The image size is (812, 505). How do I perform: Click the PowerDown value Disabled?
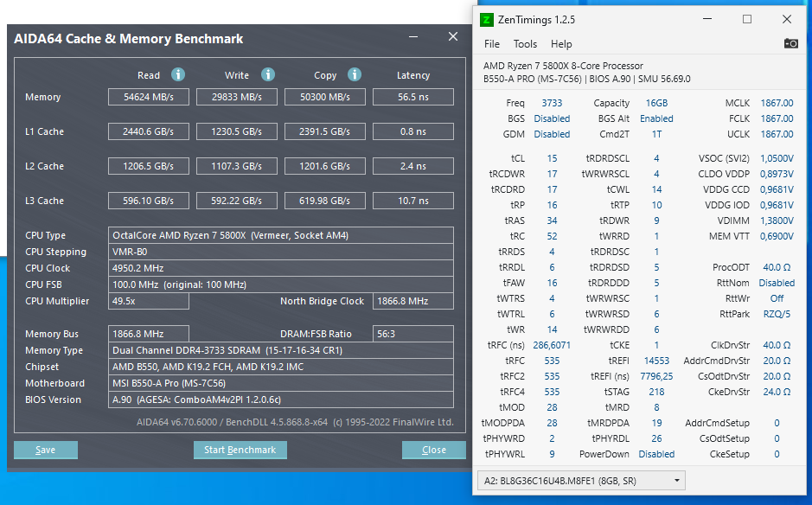(656, 454)
